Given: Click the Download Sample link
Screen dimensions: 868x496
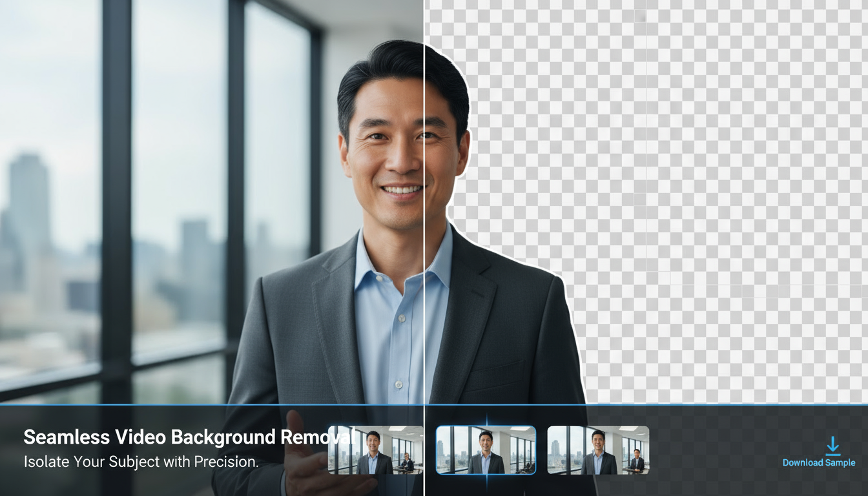Looking at the screenshot, I should 818,462.
